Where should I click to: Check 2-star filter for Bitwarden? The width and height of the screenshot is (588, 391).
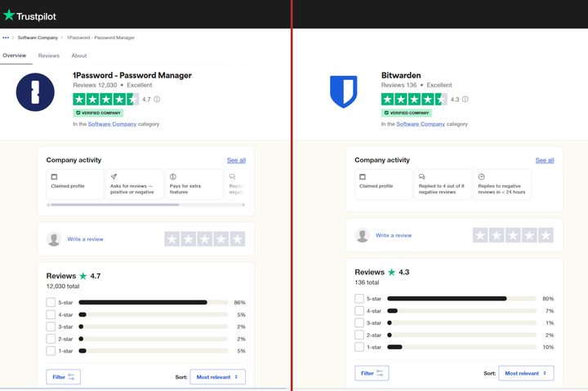(x=359, y=335)
